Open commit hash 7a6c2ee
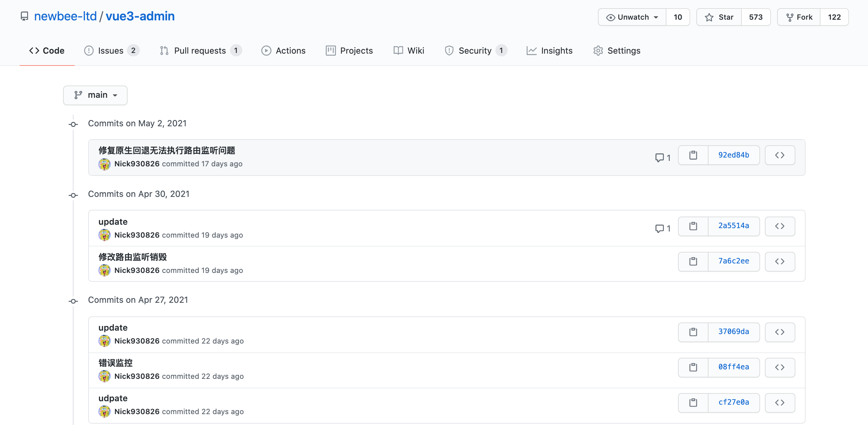This screenshot has width=868, height=425. pyautogui.click(x=734, y=261)
